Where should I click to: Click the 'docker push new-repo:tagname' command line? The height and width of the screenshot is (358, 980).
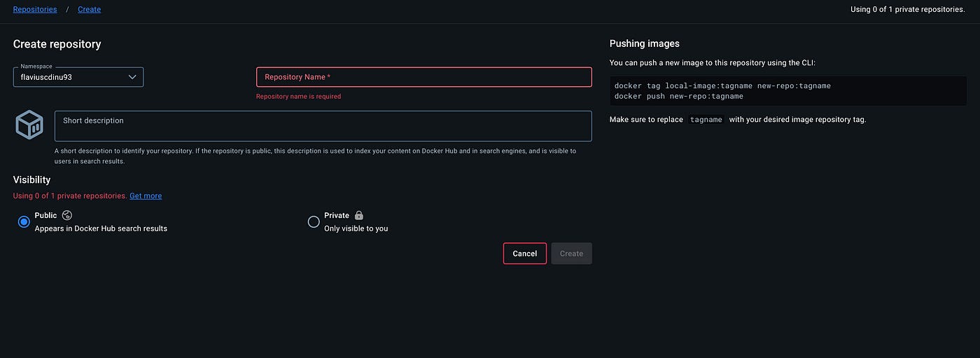tap(679, 96)
